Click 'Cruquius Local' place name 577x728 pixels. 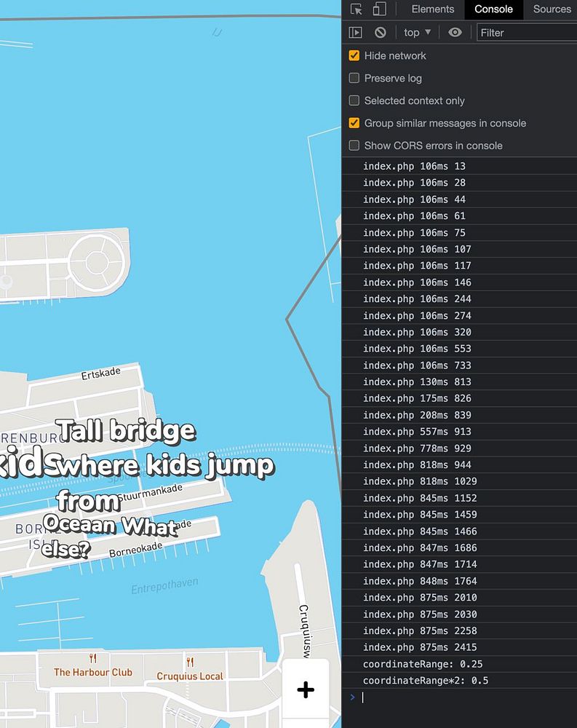click(x=190, y=676)
